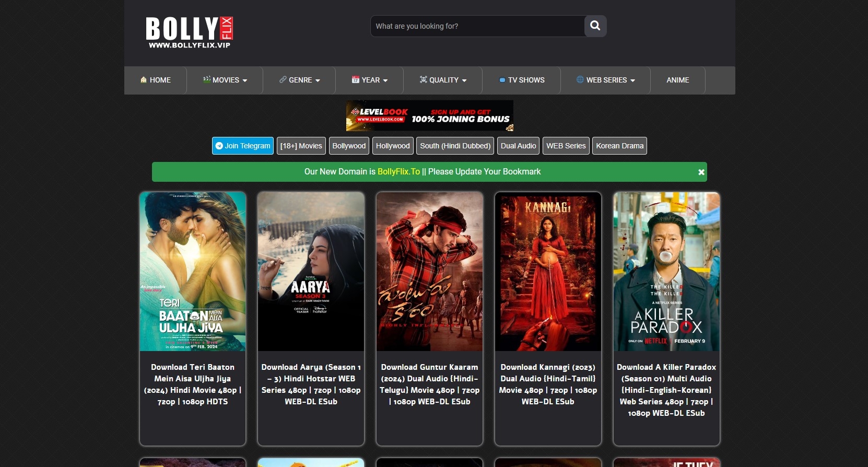868x467 pixels.
Task: Open the Guntur Kaaram poster
Action: tap(430, 272)
